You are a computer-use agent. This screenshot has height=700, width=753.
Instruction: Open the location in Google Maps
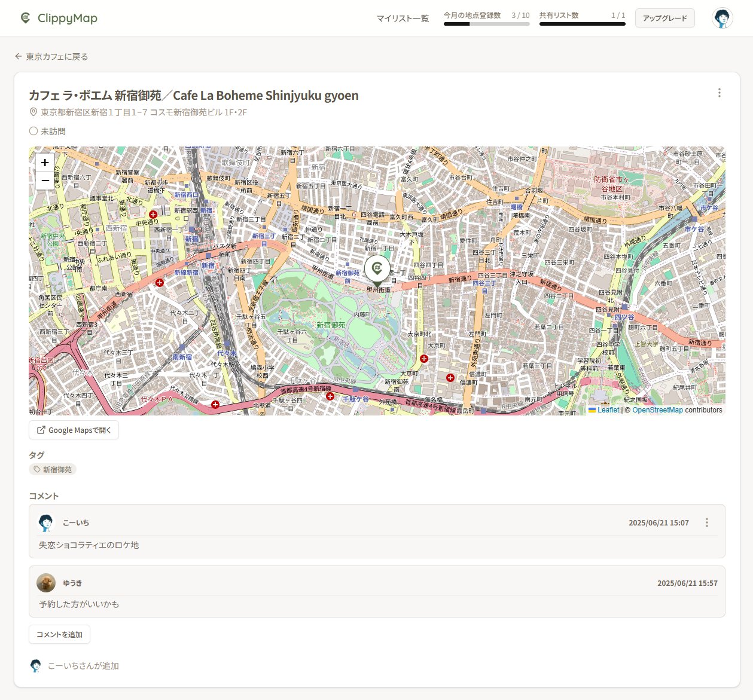(x=74, y=430)
